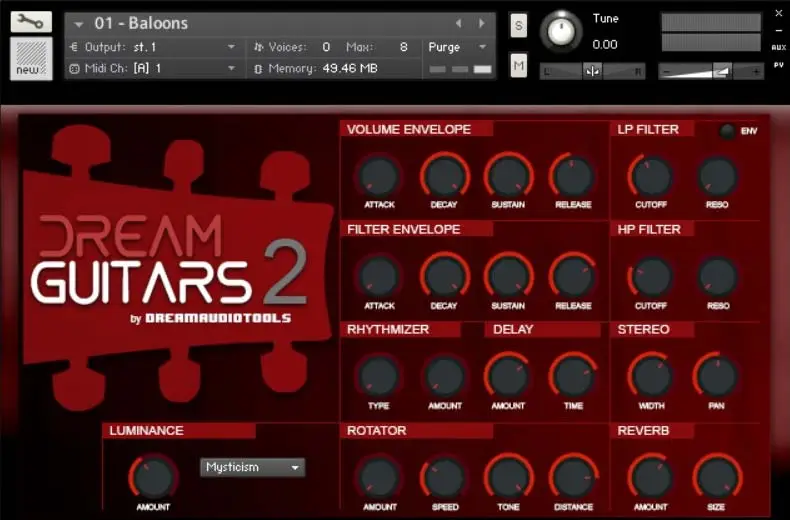This screenshot has height=520, width=790.
Task: Click Stereo PAN knob
Action: (x=717, y=376)
